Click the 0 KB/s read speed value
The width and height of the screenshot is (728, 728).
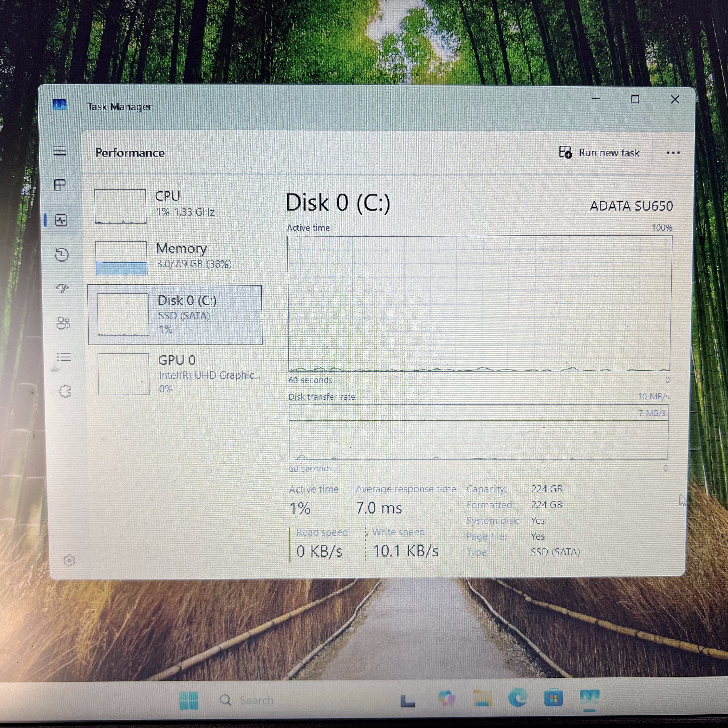(319, 551)
